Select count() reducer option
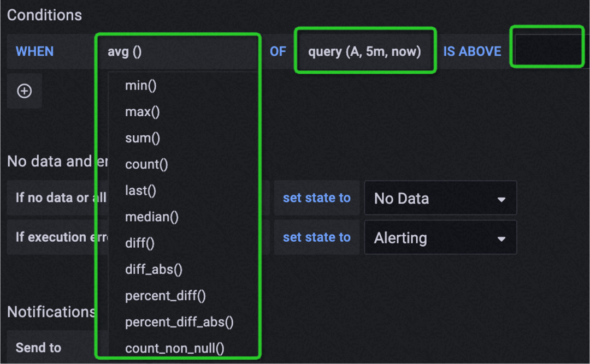 point(146,164)
